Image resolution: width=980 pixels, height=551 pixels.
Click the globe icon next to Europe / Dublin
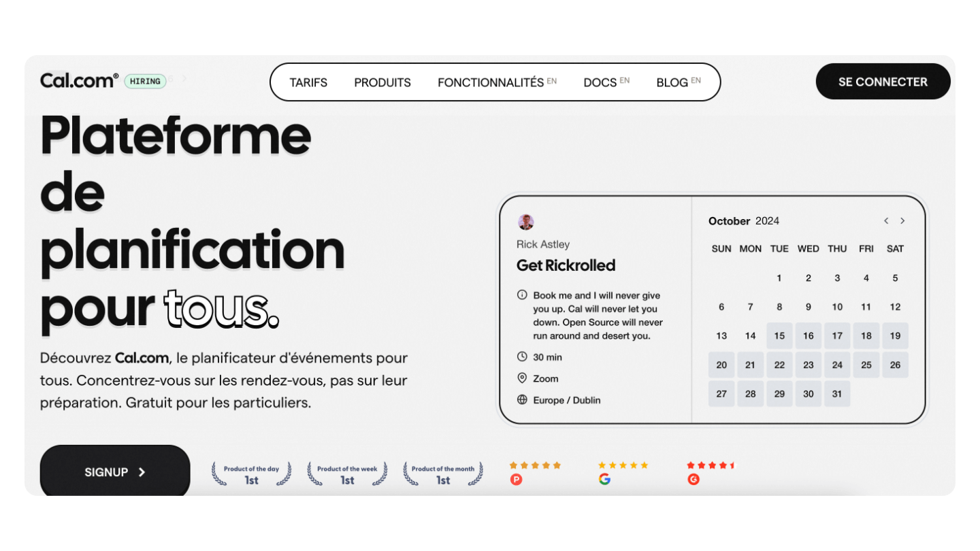(522, 400)
